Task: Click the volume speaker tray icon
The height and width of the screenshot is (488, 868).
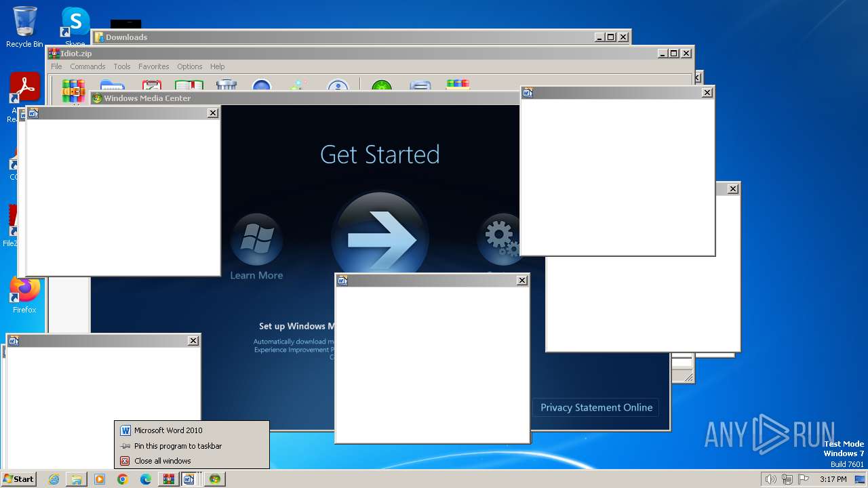Action: (770, 479)
